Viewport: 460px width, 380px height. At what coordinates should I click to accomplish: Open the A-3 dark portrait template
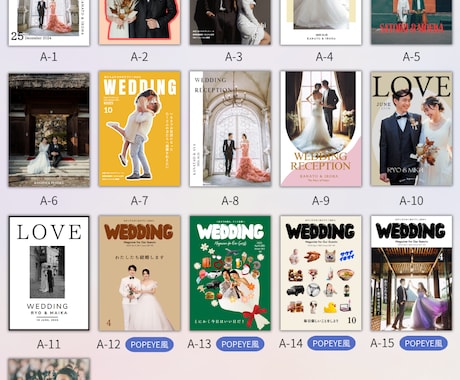tap(230, 22)
